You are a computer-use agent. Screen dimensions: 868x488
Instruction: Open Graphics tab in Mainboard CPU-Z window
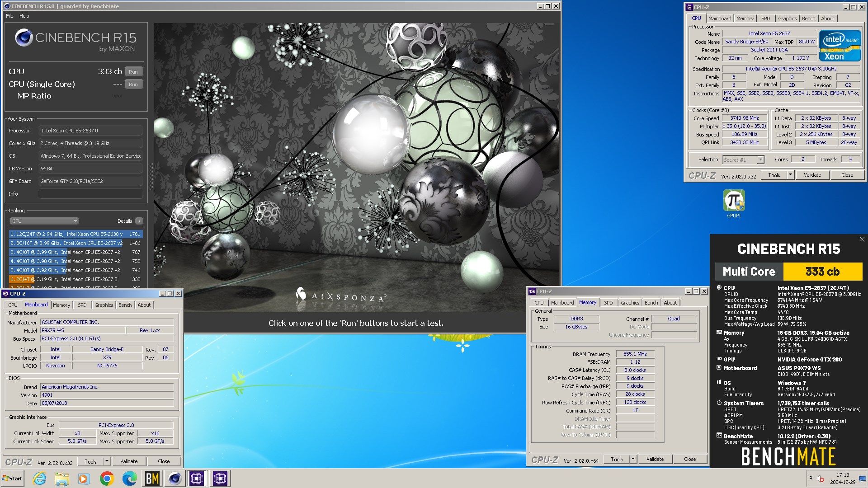click(x=104, y=305)
